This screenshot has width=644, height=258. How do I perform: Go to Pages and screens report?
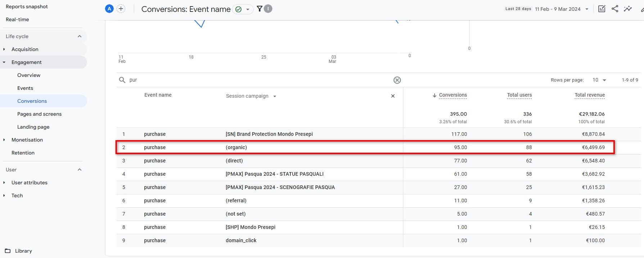[x=39, y=114]
